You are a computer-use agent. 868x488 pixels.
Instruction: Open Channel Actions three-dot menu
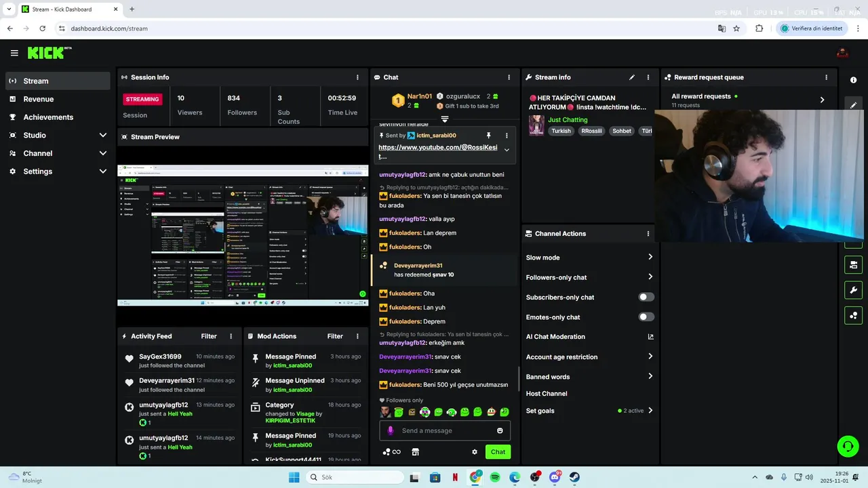pos(648,233)
